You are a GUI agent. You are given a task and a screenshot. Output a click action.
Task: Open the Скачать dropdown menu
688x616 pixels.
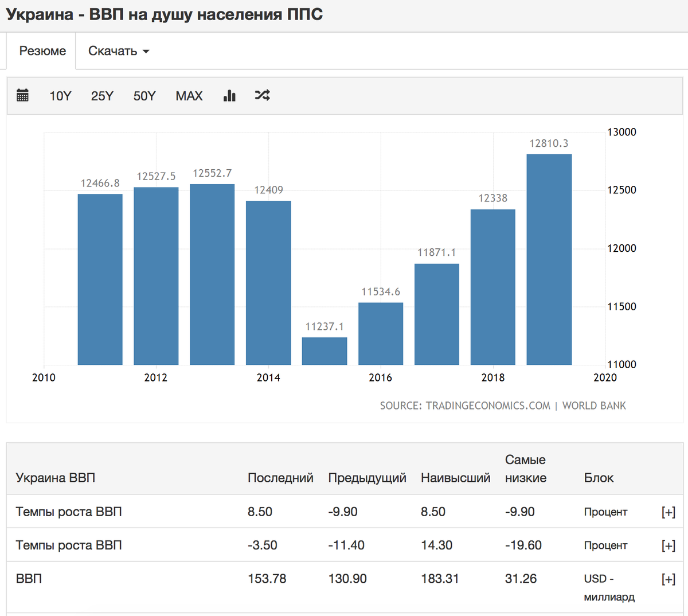click(119, 51)
